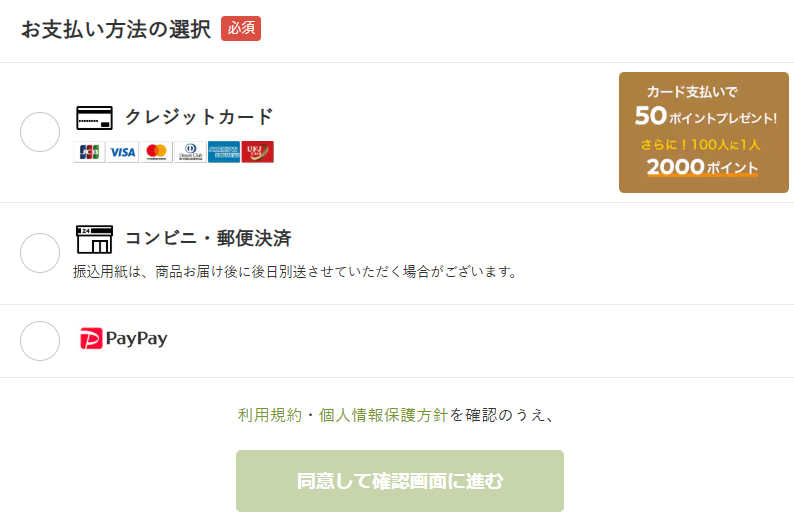Click the credit card icon
The image size is (794, 526).
point(94,118)
